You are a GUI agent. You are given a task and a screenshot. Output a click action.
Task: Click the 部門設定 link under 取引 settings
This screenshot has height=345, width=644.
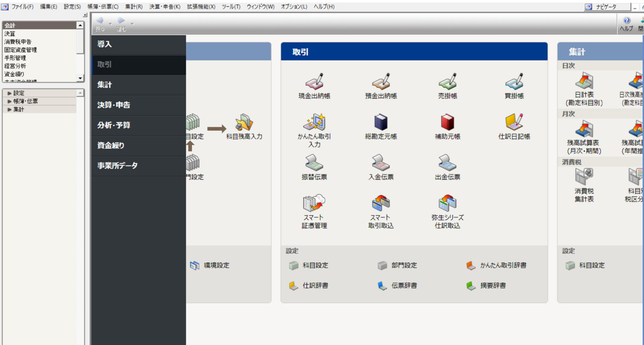click(x=404, y=265)
